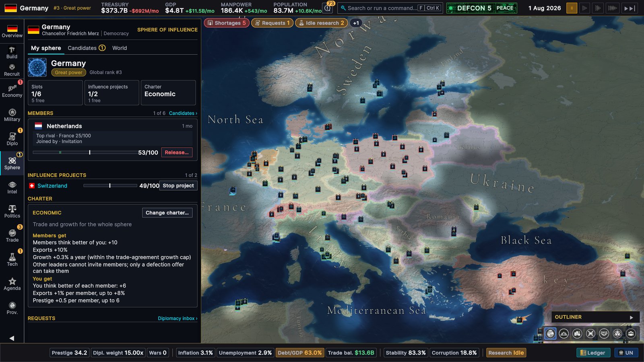Viewport: 644px width, 362px height.
Task: Open the Intel sidebar panel
Action: [12, 187]
